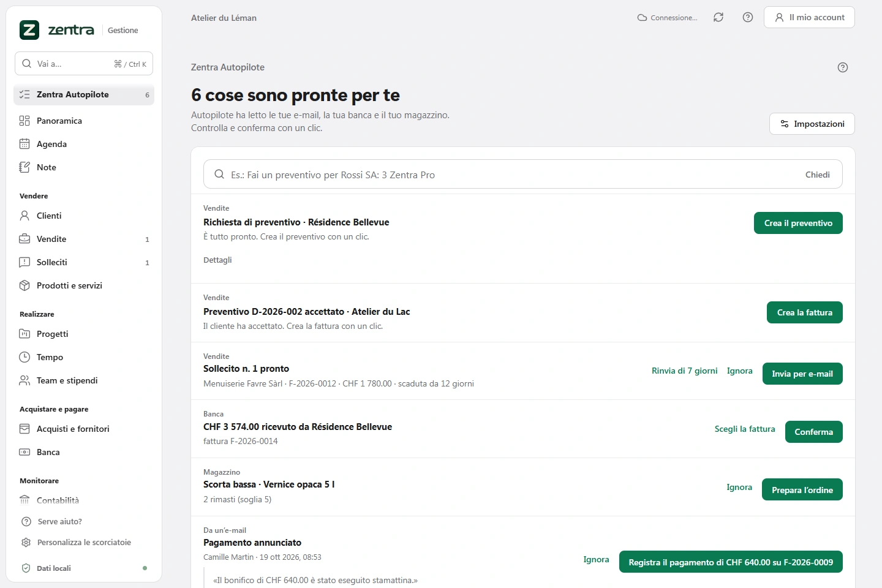The height and width of the screenshot is (588, 882).
Task: Click the Zentra logo icon
Action: tap(29, 30)
